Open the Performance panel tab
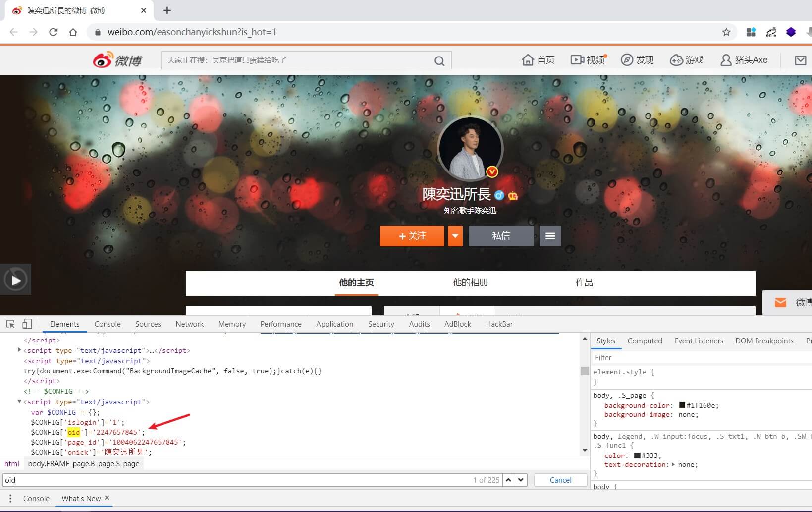Image resolution: width=812 pixels, height=512 pixels. point(281,324)
